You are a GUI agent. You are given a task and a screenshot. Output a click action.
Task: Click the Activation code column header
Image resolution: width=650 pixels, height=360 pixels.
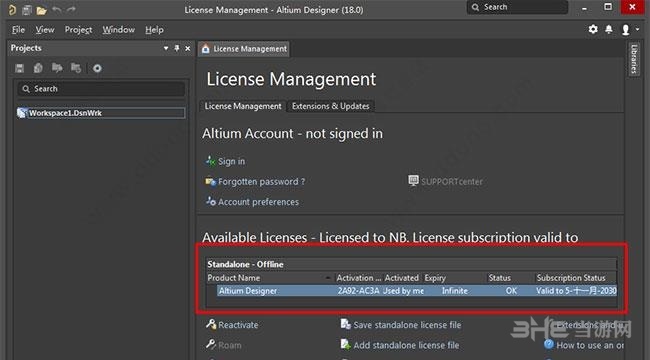click(359, 278)
